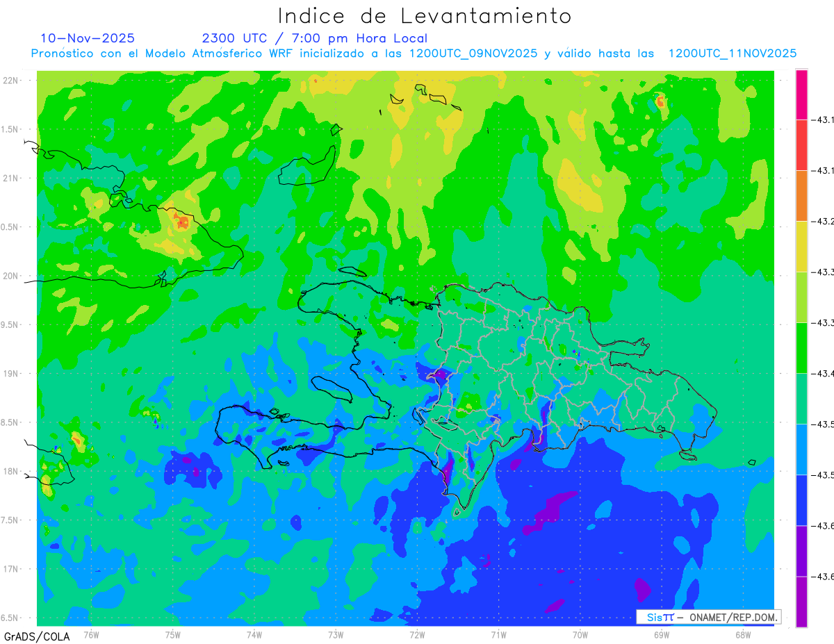Click the "21N" latitude label
The height and width of the screenshot is (644, 834).
tap(10, 178)
